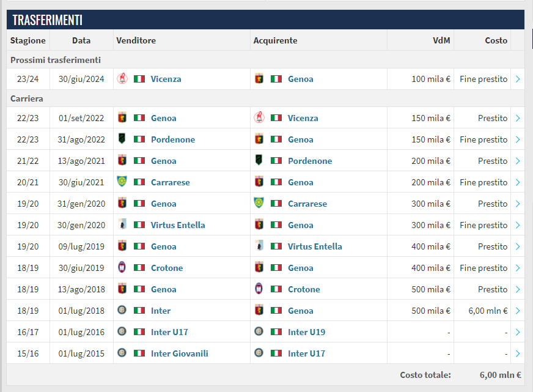Click Vicenza crest in the 23/24 seller cell
Viewport: 533px width, 392px height.
[122, 79]
